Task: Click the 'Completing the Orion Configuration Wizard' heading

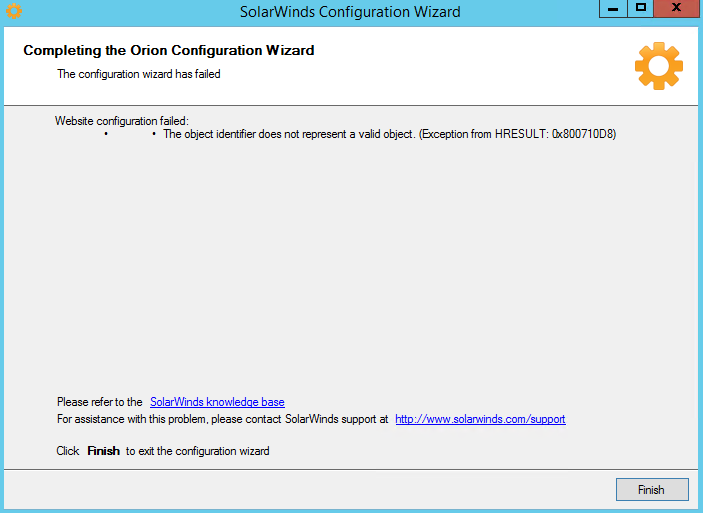Action: pos(169,50)
